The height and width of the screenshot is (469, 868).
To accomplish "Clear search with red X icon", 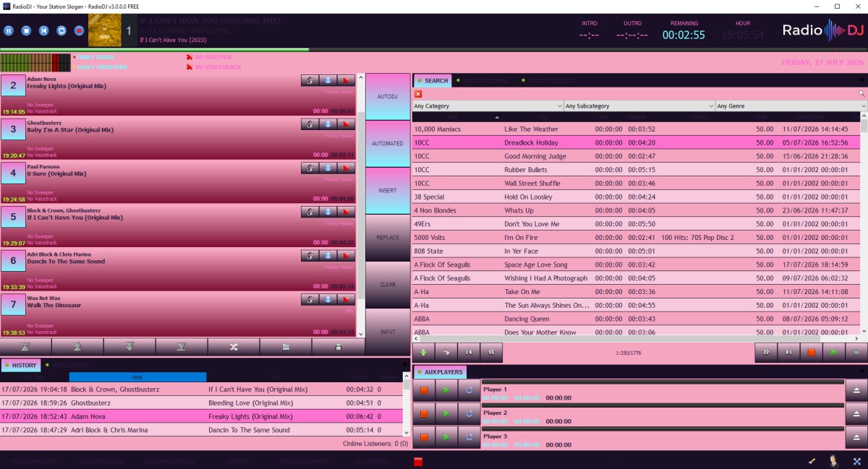I will click(418, 94).
